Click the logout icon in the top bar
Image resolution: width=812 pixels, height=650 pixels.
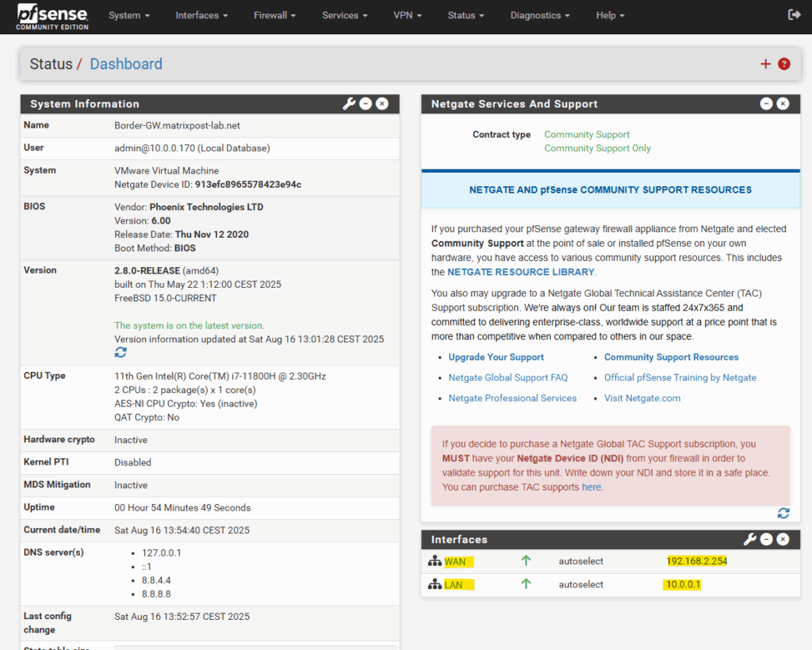tap(794, 14)
